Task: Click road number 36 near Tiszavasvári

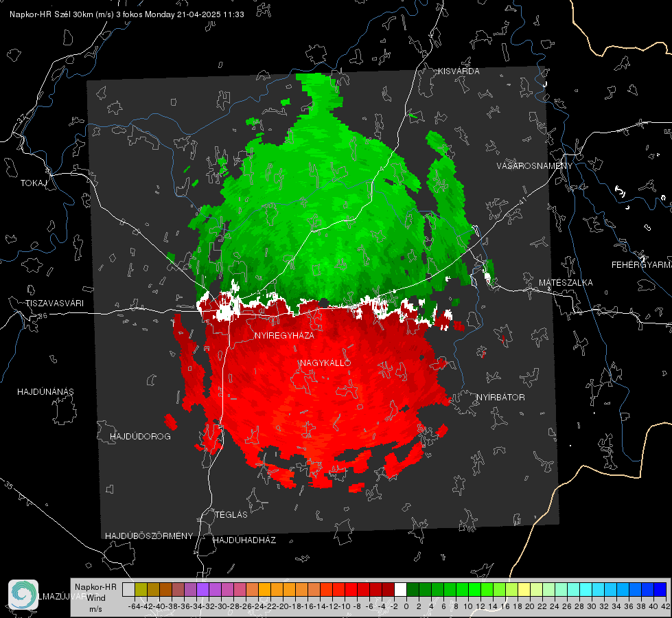Action: [43, 316]
